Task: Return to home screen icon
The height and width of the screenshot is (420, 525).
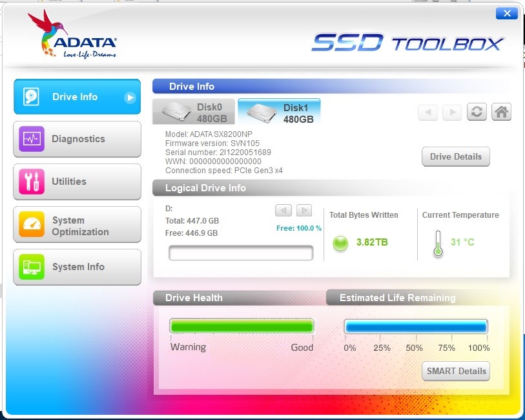Action: pyautogui.click(x=501, y=112)
